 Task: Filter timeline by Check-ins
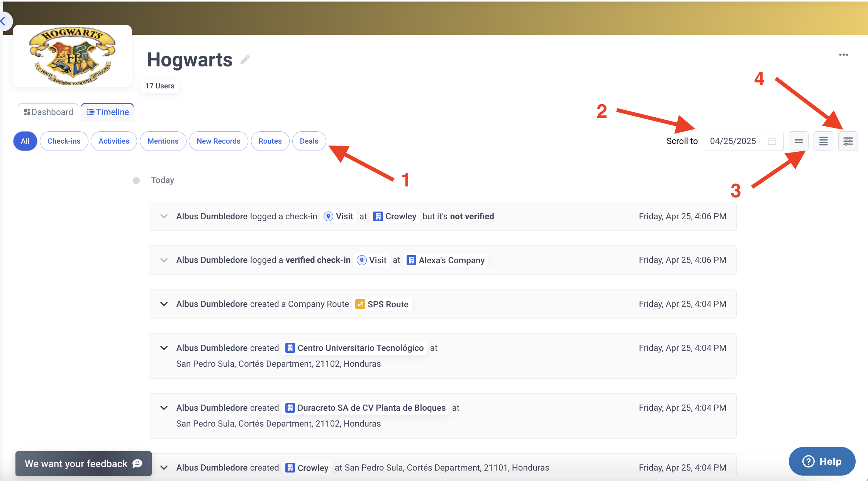point(64,141)
